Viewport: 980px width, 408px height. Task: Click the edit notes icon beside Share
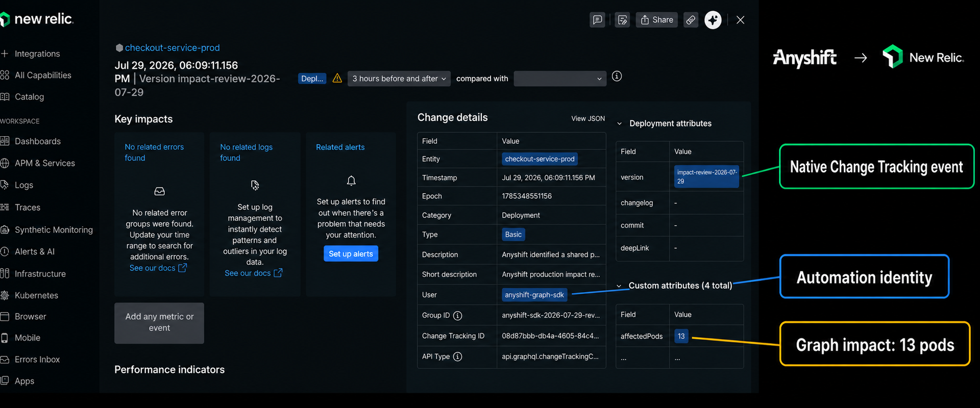622,20
